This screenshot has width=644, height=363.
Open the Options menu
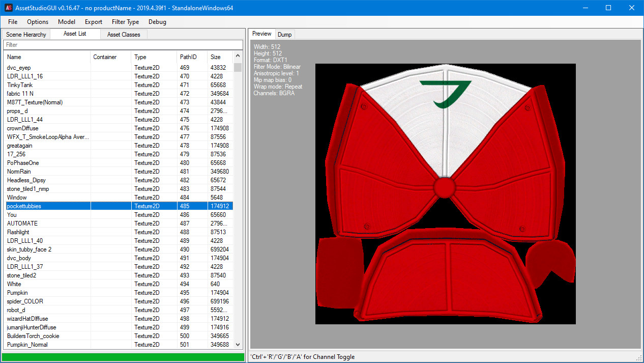pyautogui.click(x=37, y=22)
